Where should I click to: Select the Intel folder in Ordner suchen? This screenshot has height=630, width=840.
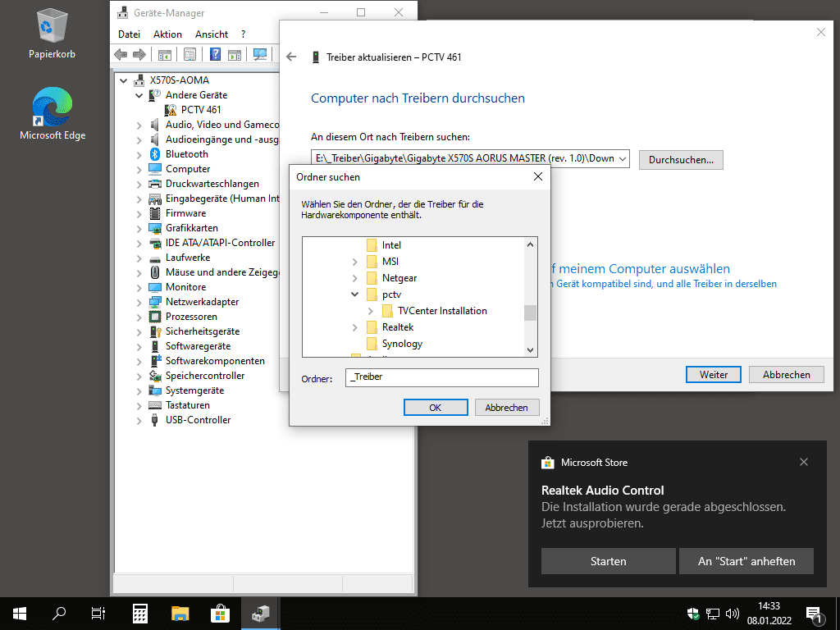click(x=391, y=245)
